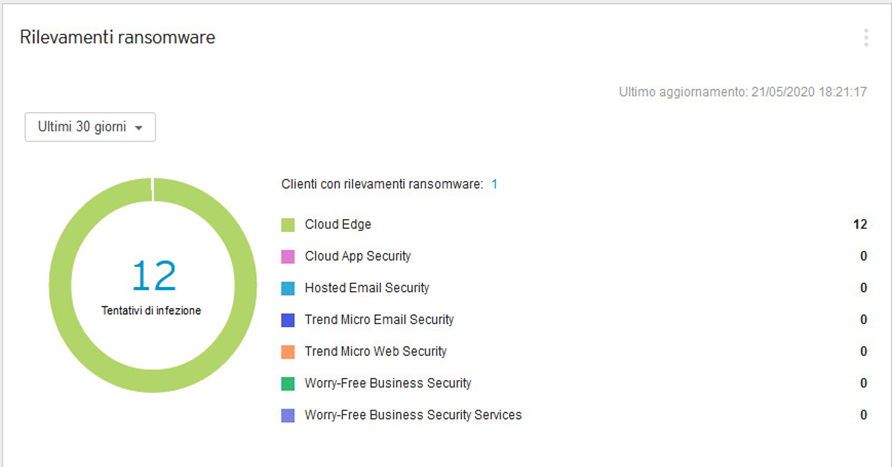892x467 pixels.
Task: Click the Rilevamenti ransomware widget title
Action: coord(118,38)
